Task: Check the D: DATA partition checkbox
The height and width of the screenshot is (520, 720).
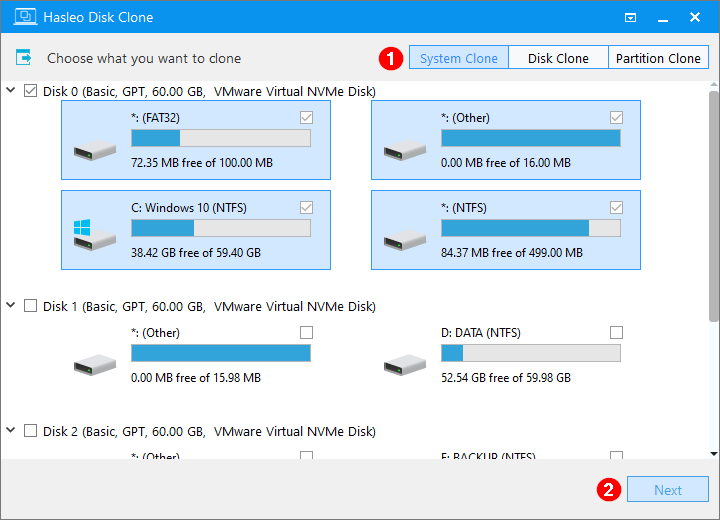Action: [616, 332]
